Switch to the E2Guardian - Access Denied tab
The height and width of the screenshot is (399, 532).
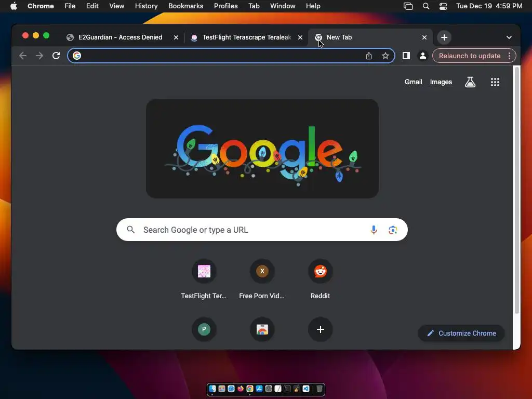121,37
